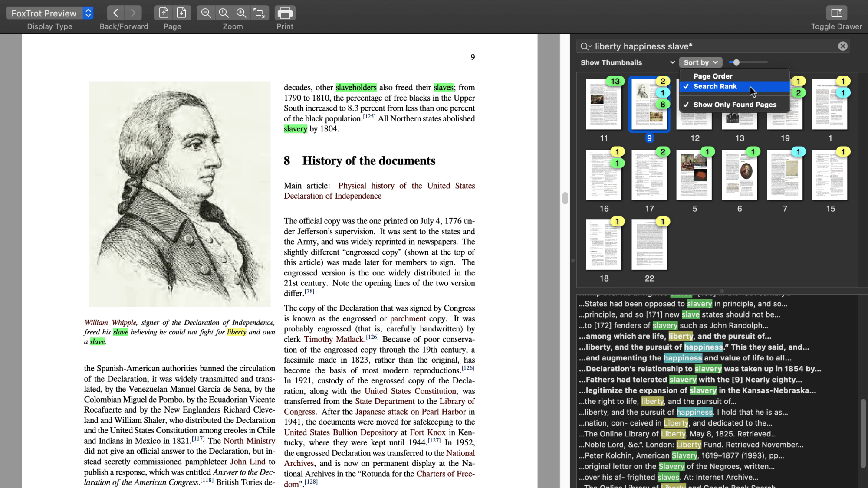Open the Timothy Matlack link
Image resolution: width=868 pixels, height=488 pixels.
[333, 339]
